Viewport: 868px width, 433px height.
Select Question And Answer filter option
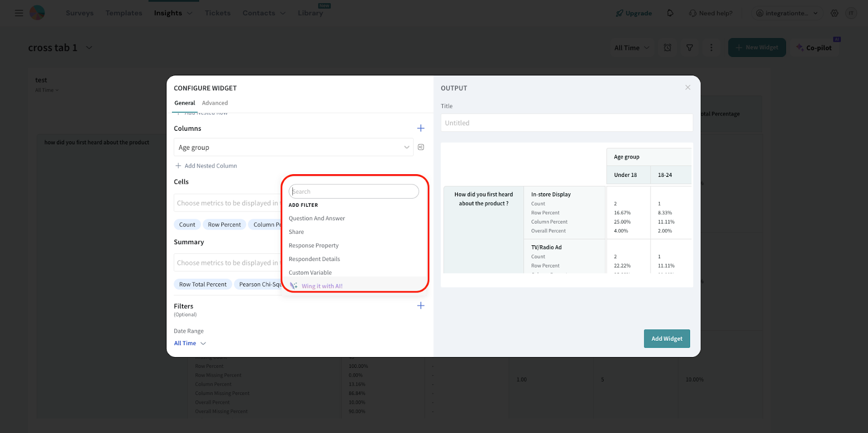(x=317, y=218)
